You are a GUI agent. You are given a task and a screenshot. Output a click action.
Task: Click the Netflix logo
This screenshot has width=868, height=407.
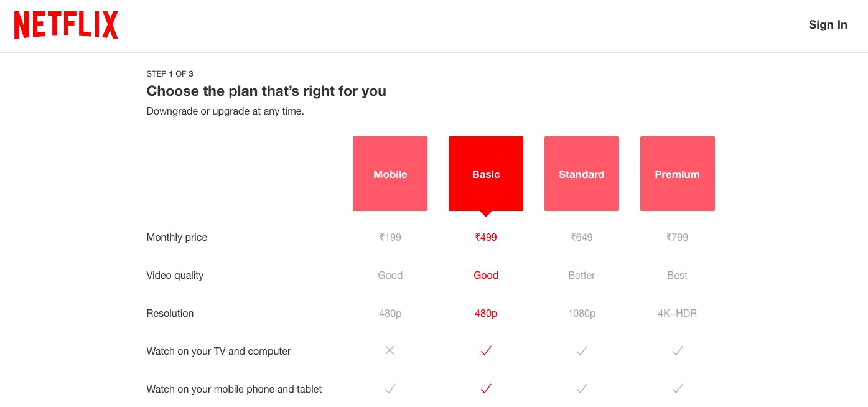tap(65, 25)
